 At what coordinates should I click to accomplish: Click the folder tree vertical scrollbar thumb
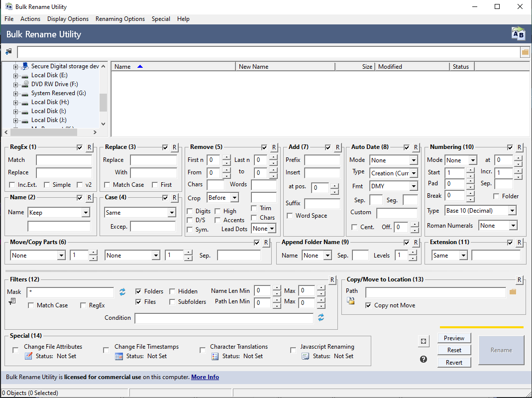(x=103, y=103)
